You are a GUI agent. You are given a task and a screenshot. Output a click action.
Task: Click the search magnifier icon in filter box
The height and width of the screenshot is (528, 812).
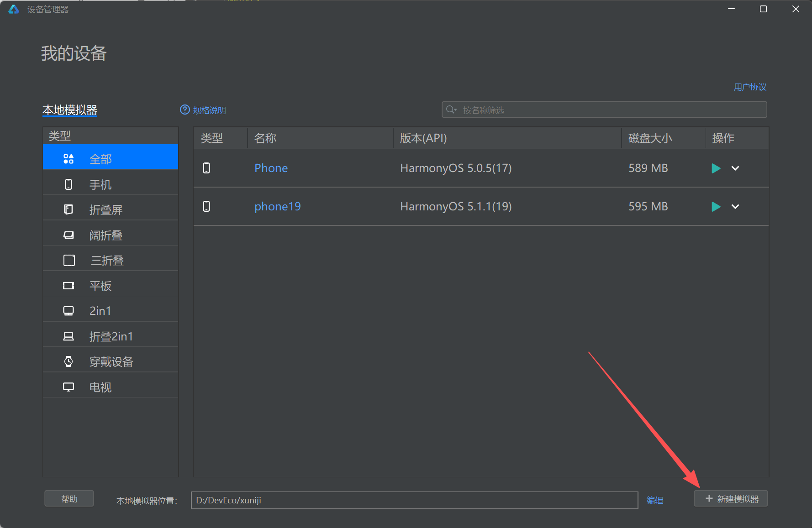tap(451, 110)
